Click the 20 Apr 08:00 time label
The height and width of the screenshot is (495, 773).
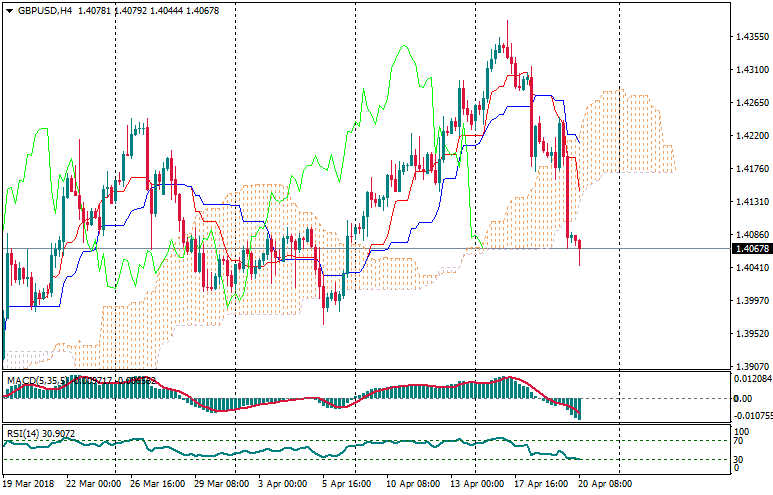click(x=606, y=482)
